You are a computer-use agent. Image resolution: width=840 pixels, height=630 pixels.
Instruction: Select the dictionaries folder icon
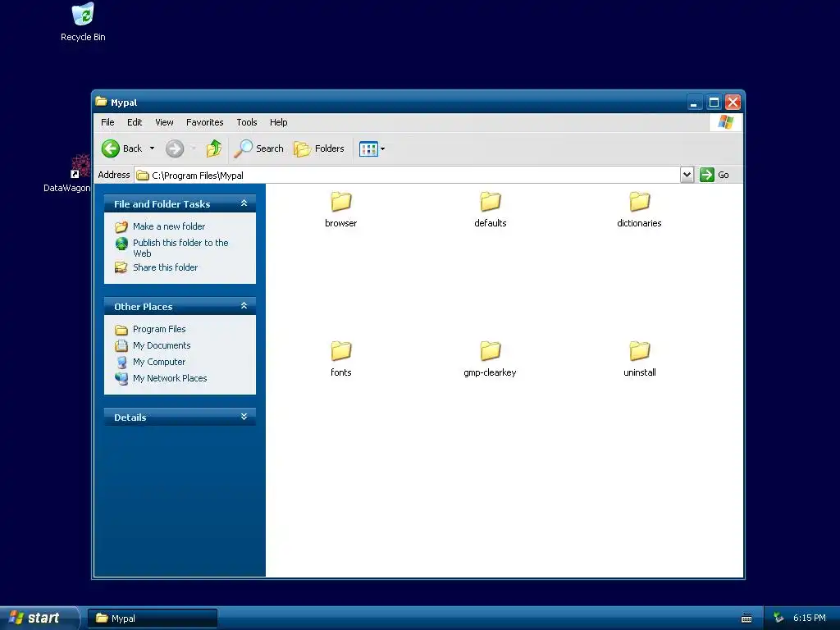click(x=639, y=202)
